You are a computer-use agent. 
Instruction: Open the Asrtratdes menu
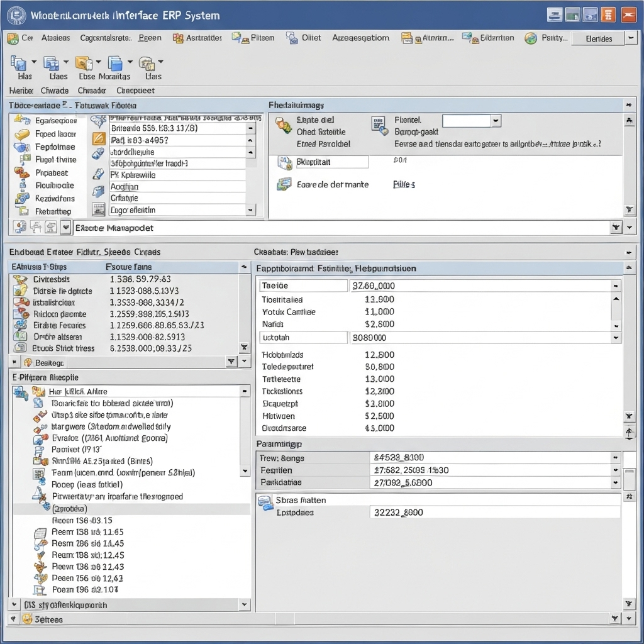[204, 38]
